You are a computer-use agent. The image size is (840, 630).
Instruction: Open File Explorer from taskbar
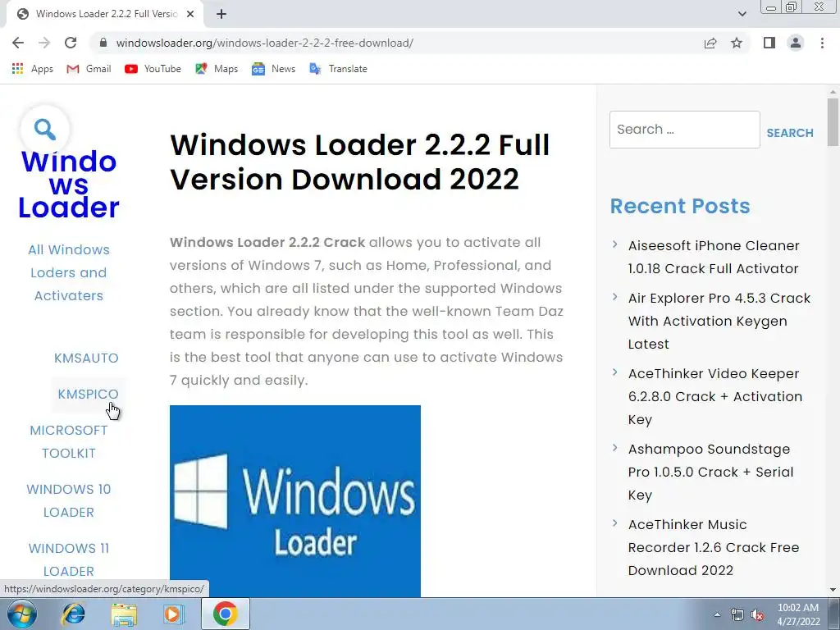pos(123,614)
